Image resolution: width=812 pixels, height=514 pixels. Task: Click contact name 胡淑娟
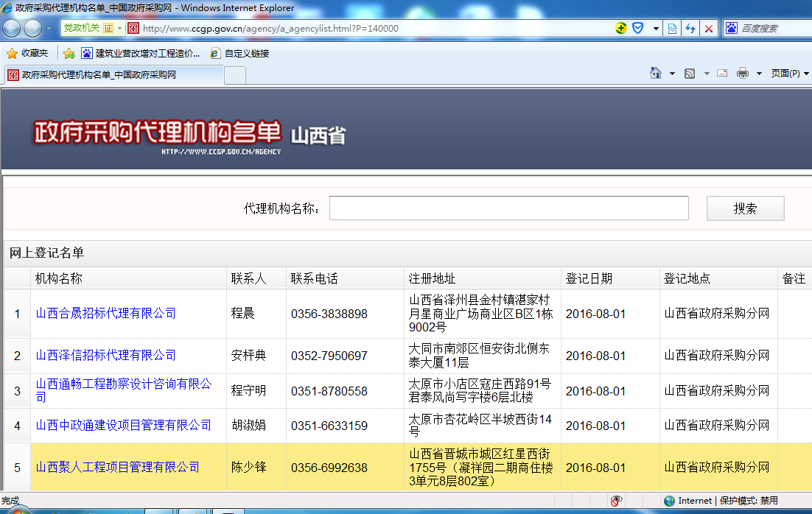click(x=248, y=426)
